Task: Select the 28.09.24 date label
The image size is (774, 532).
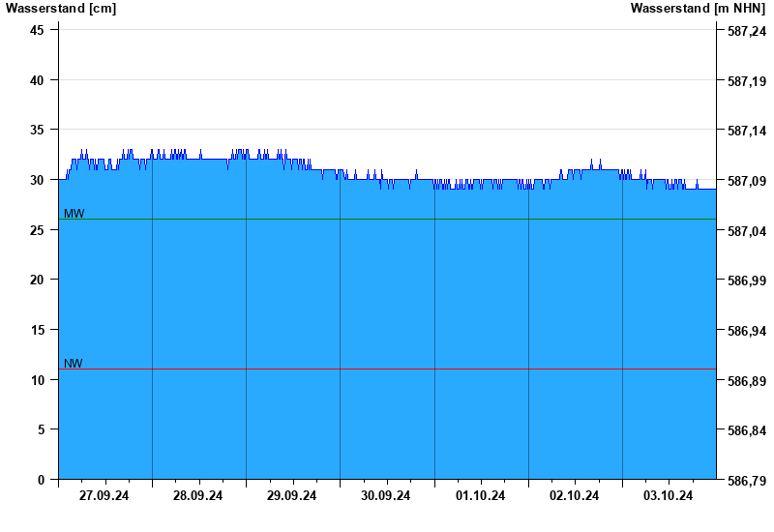Action: click(197, 495)
